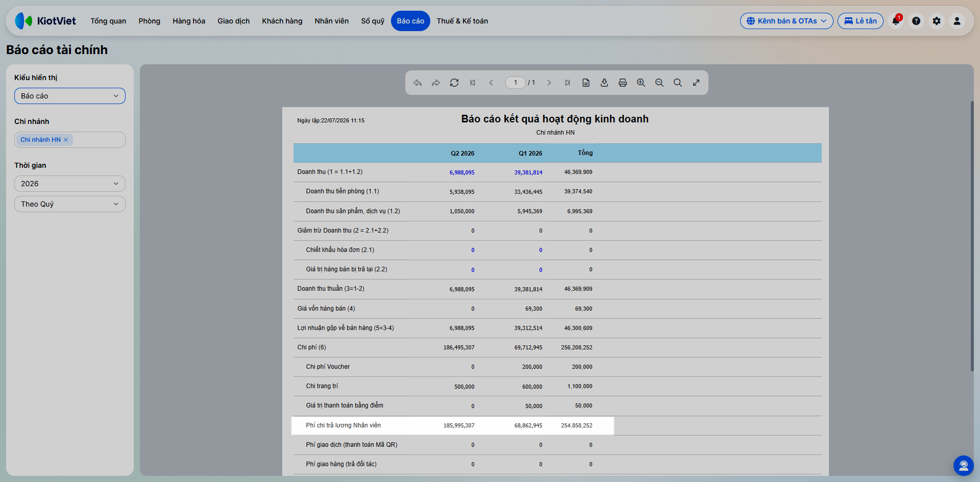Open the Nhân viên menu
The image size is (980, 482).
(x=332, y=21)
